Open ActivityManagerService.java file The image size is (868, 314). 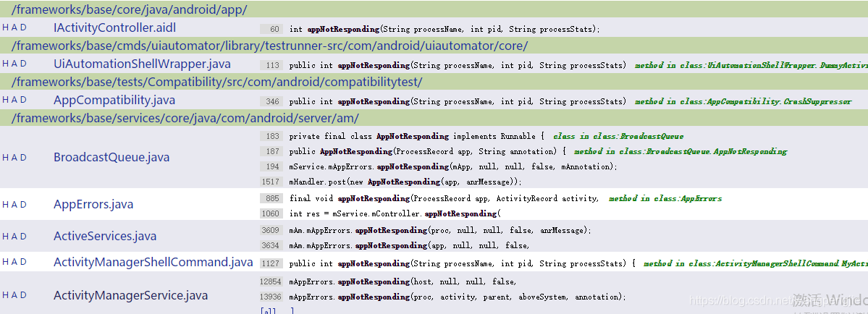[x=130, y=296]
